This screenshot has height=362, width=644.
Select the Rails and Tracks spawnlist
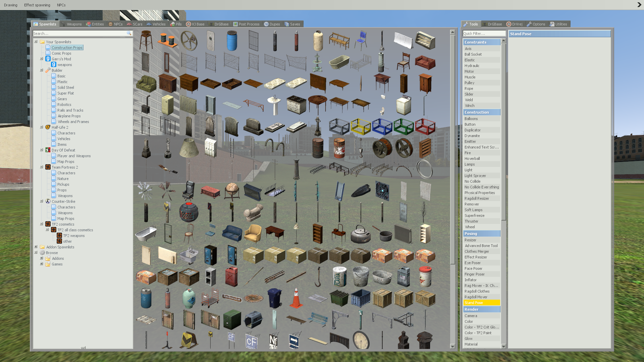[70, 110]
